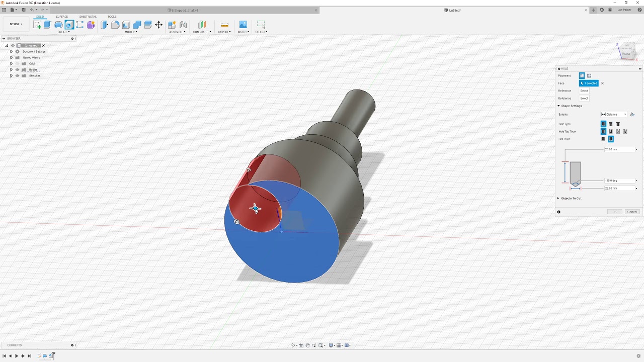Select the Insert image tool
Viewport: 644px width, 362px height.
point(243,25)
